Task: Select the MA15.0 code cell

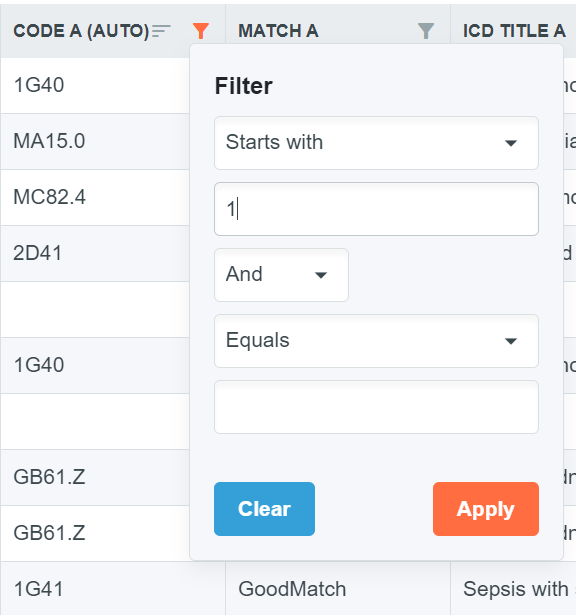Action: [49, 141]
